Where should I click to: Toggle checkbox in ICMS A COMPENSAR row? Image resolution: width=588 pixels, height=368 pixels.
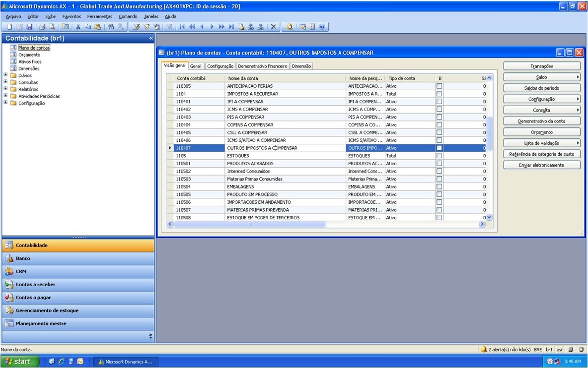(439, 109)
